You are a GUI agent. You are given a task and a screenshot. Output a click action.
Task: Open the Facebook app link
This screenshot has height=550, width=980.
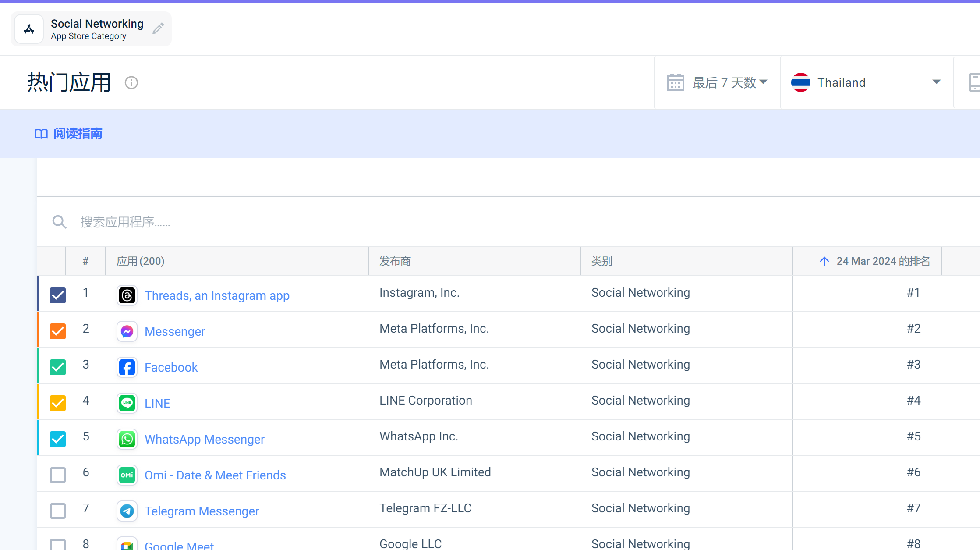click(x=171, y=367)
